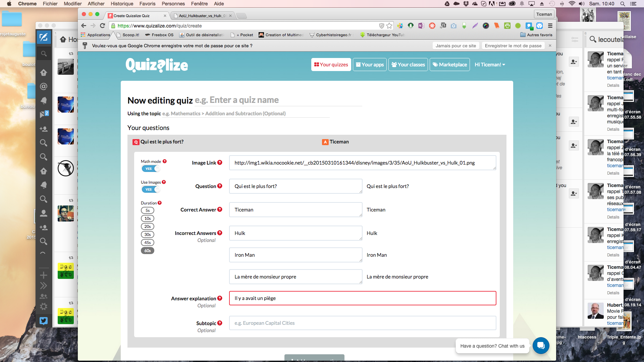
Task: Open Spotlight search in menu bar
Action: click(x=623, y=4)
